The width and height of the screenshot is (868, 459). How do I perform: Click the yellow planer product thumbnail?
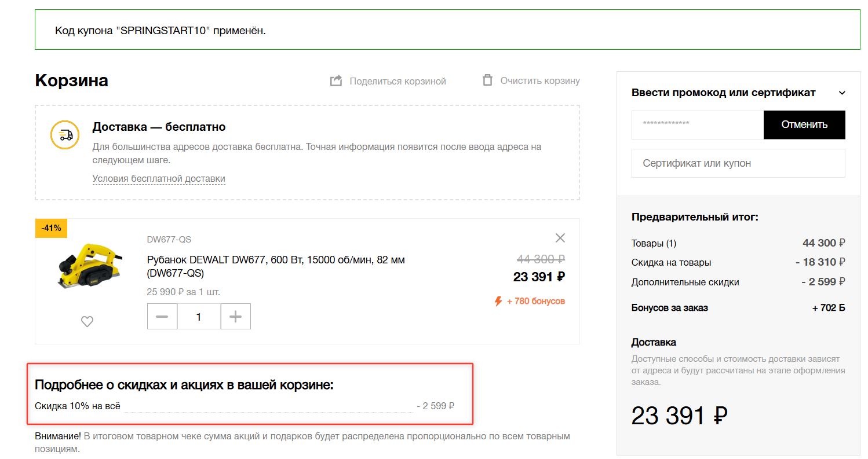[x=87, y=267]
